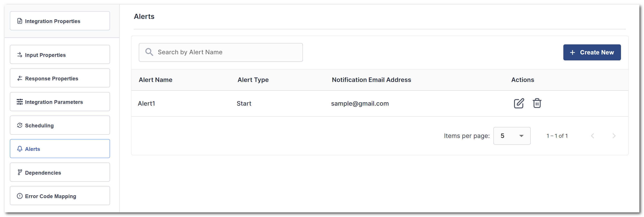Screen dimensions: 644x217
Task: Click the Alert Type column header
Action: 253,80
